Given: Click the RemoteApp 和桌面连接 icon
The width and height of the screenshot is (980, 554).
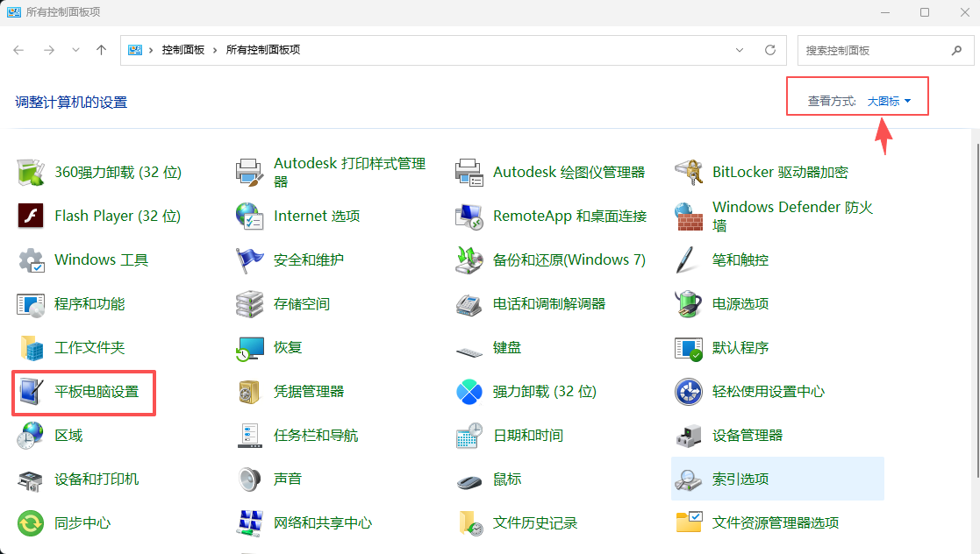Looking at the screenshot, I should tap(469, 217).
